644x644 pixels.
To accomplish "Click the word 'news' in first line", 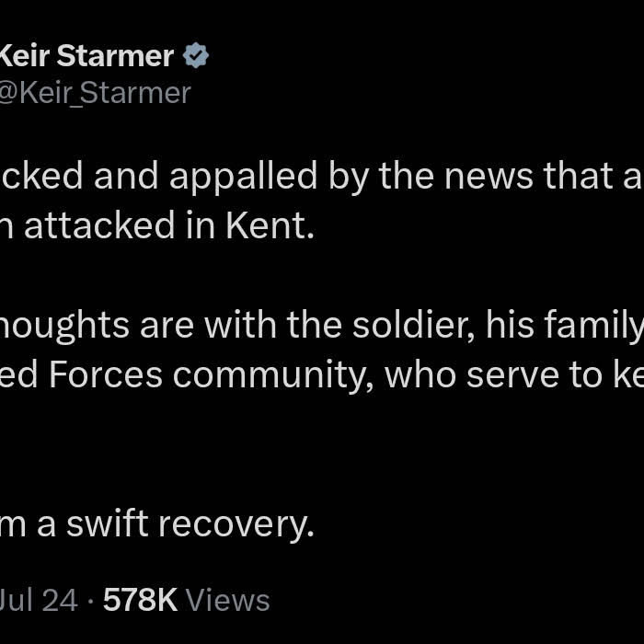I will pyautogui.click(x=491, y=175).
